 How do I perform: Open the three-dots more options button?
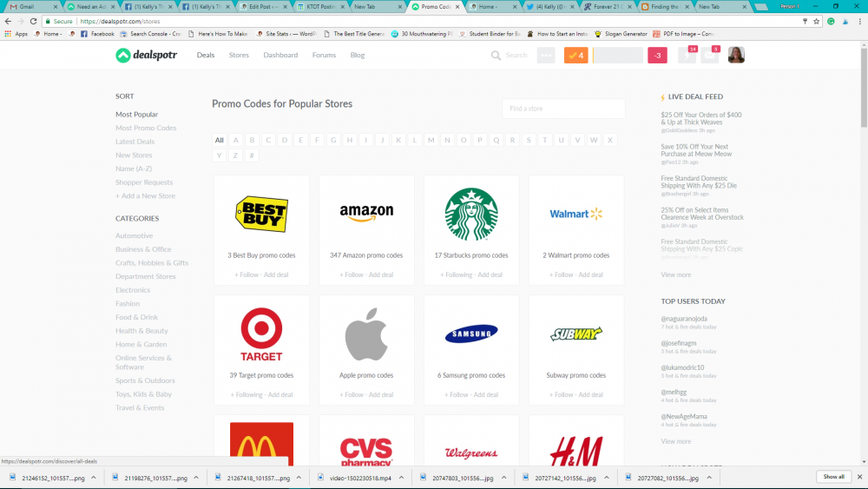pyautogui.click(x=546, y=55)
